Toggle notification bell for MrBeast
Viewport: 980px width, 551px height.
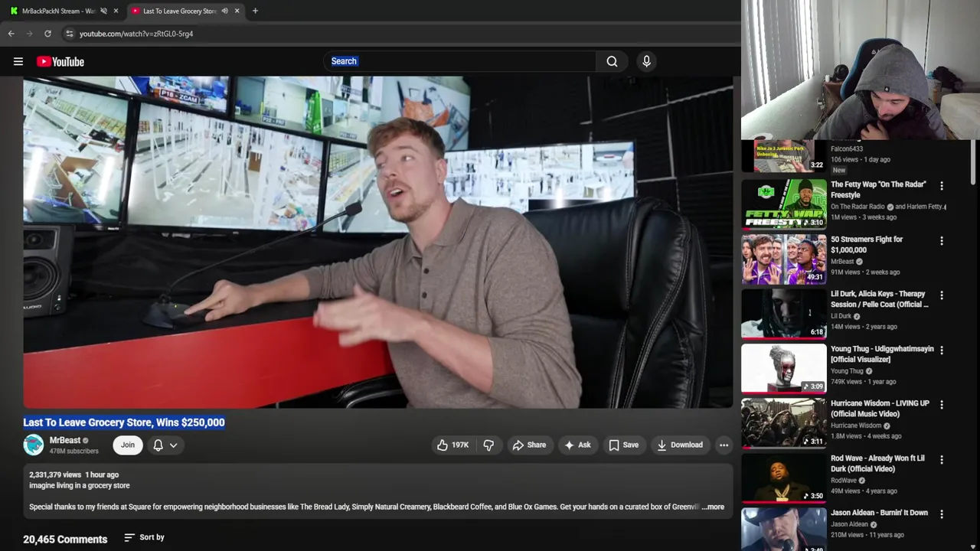[158, 445]
